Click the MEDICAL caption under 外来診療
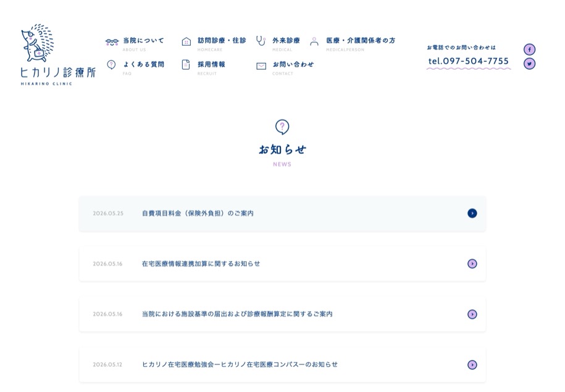Screen dimensions: 565x392 [x=282, y=50]
